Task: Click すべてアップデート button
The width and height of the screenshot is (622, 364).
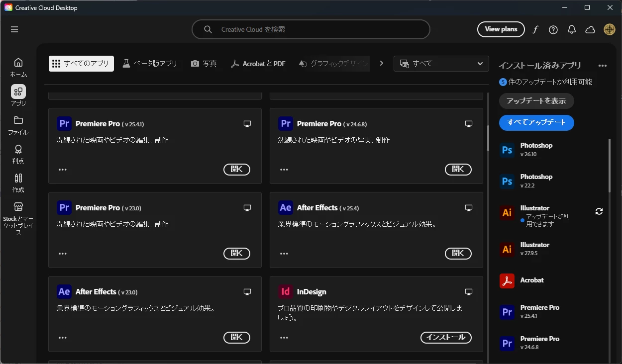Action: coord(536,122)
